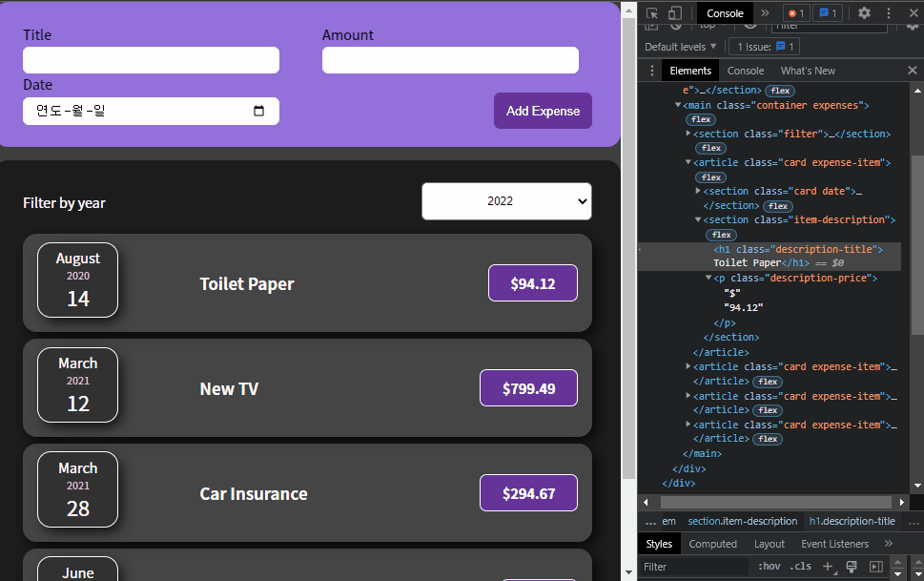Click horizontal scrollbar left arrow in Elements
This screenshot has height=581, width=924.
[x=646, y=503]
